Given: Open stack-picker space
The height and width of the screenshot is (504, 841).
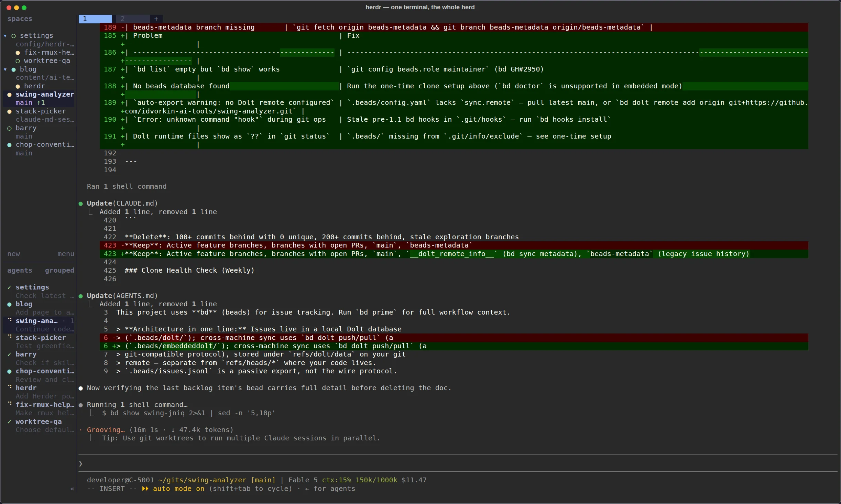Looking at the screenshot, I should coord(41,111).
